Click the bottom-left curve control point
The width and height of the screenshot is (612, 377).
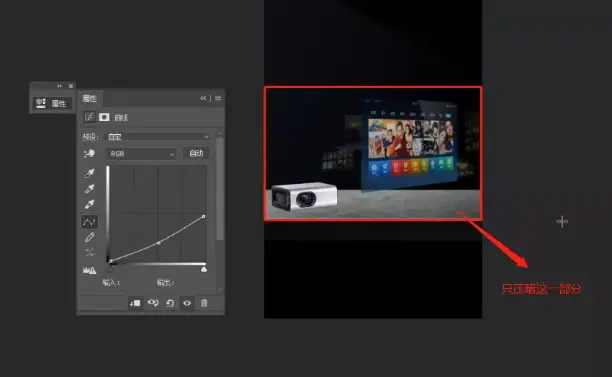click(111, 261)
